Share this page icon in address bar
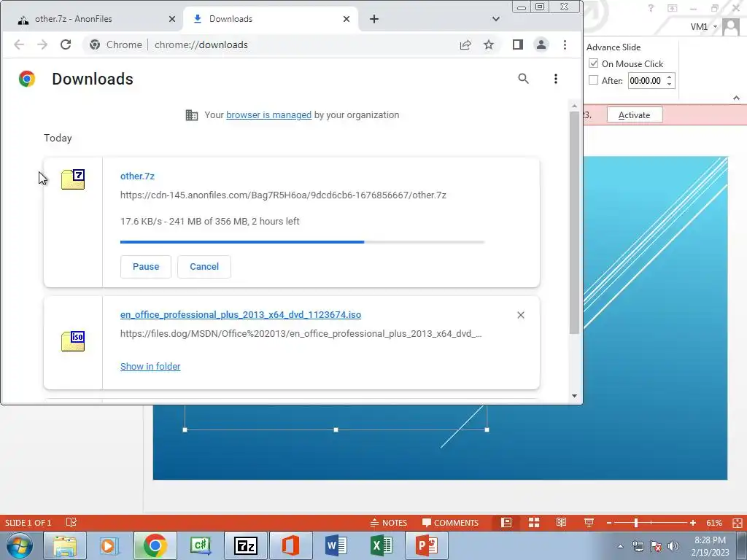The image size is (747, 560). (x=465, y=44)
